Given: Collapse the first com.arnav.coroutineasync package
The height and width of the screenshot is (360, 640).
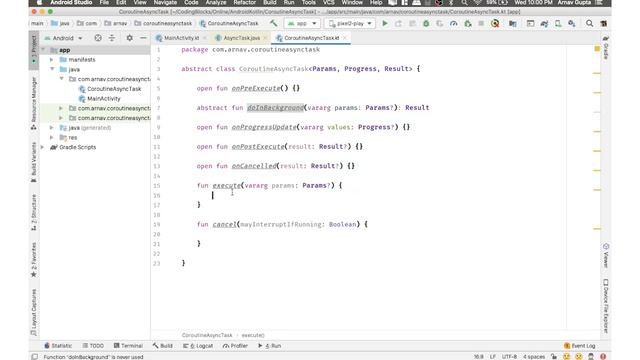Looking at the screenshot, I should coord(62,79).
